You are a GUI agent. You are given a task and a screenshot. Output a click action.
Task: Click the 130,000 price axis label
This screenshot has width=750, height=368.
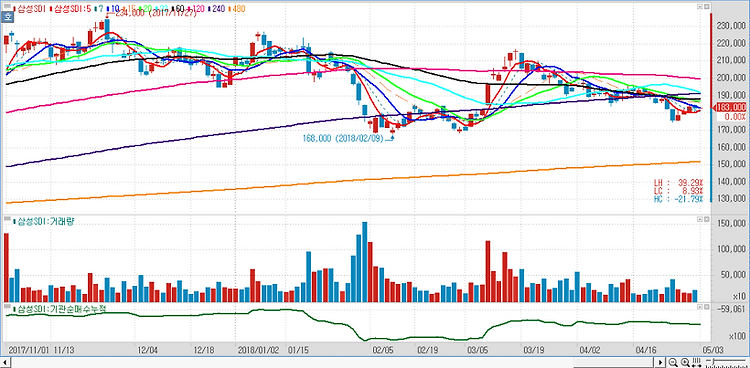point(731,199)
